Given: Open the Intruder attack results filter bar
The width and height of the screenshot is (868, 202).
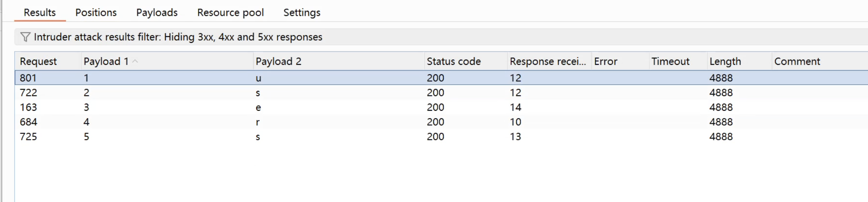Looking at the screenshot, I should tap(178, 37).
